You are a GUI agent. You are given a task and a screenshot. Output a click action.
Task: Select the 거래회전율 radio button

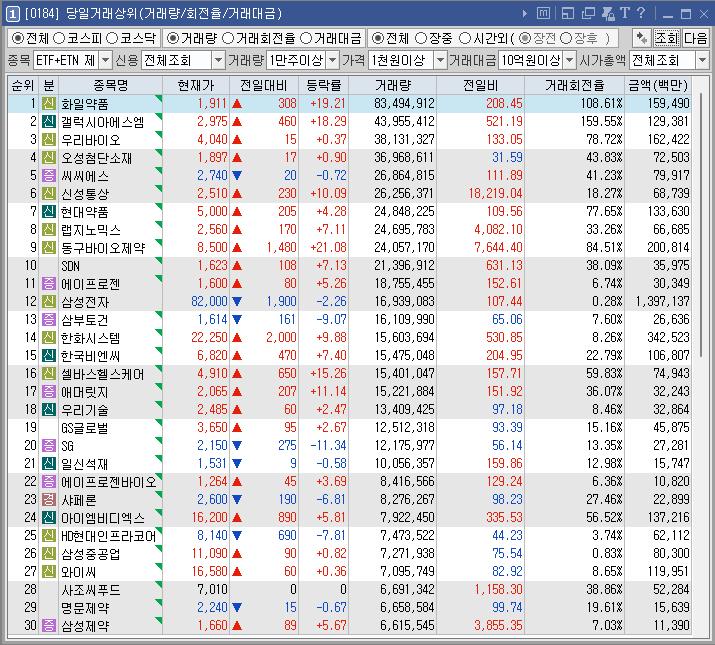[228, 38]
